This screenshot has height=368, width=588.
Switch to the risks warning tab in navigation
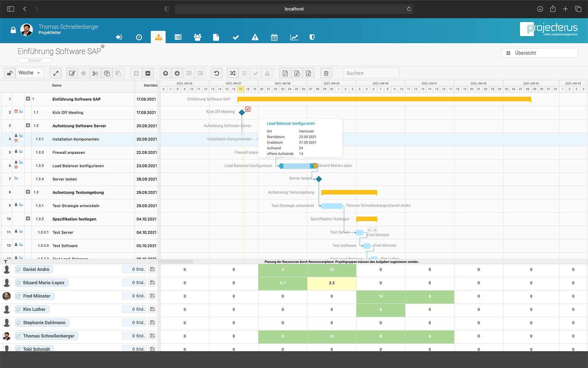[x=255, y=37]
